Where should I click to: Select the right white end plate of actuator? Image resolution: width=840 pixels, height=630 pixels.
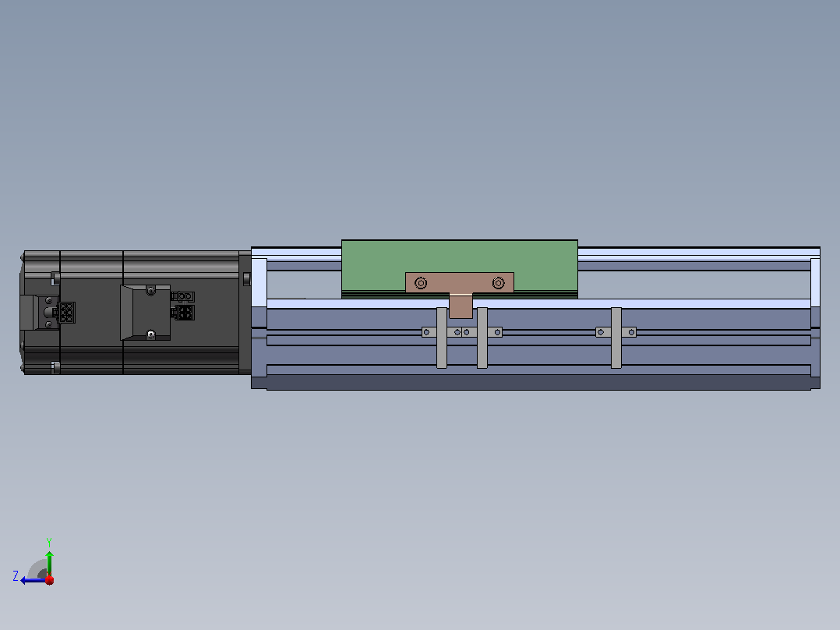pyautogui.click(x=815, y=282)
